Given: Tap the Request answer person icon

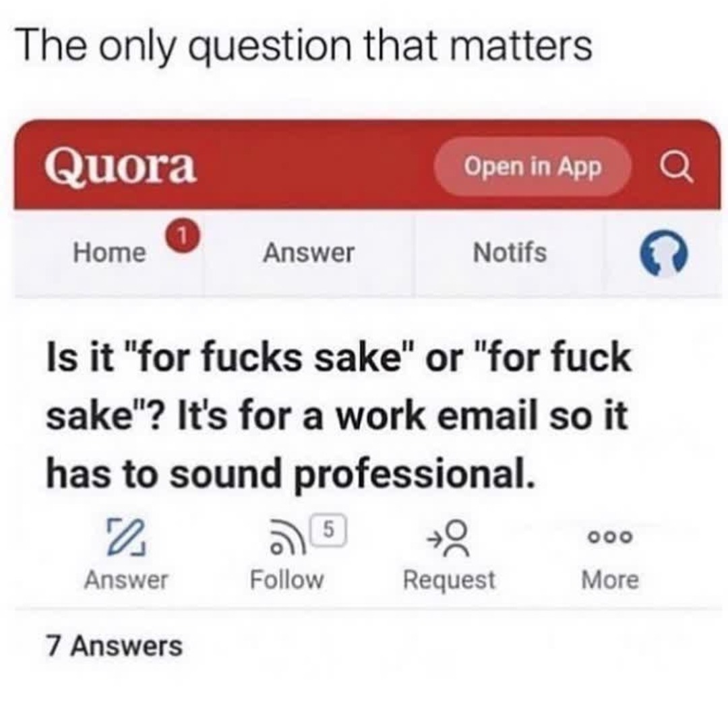Looking at the screenshot, I should [448, 538].
